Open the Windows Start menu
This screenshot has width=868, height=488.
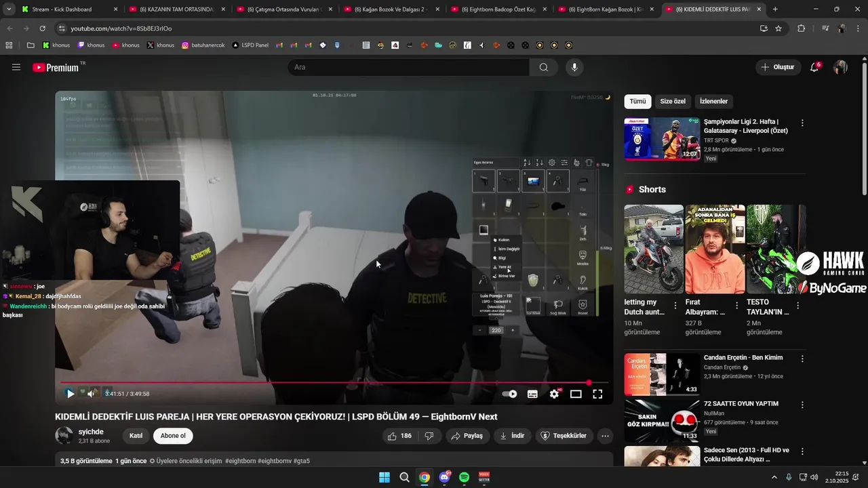click(x=384, y=477)
